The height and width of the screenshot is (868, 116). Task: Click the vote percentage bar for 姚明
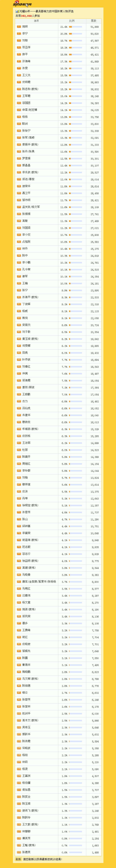(x=75, y=27)
